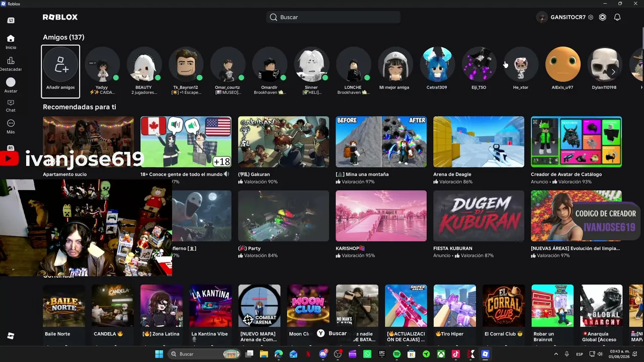
Task: Open the Anarquía Global game tile
Action: pos(601,306)
